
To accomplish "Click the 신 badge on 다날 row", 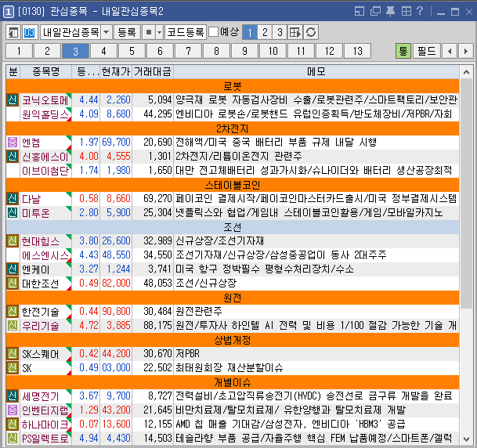I will [13, 199].
